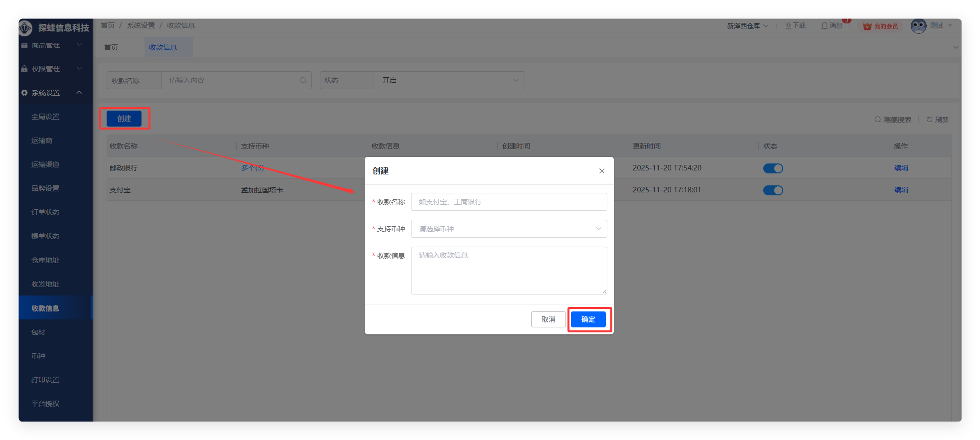Click the search magnifier in the payment name field
This screenshot has height=440, width=980.
tap(303, 80)
